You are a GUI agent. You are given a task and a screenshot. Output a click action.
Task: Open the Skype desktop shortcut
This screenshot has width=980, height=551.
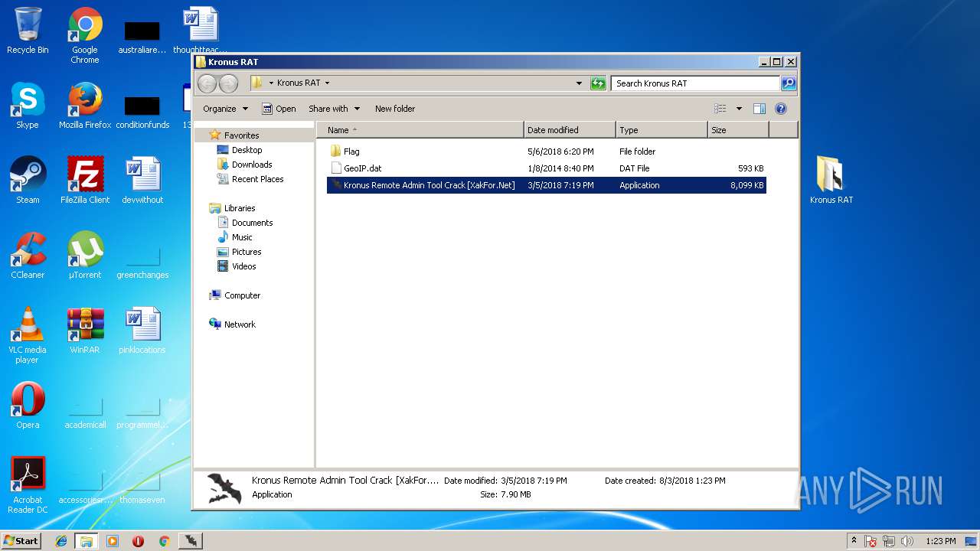coord(28,106)
